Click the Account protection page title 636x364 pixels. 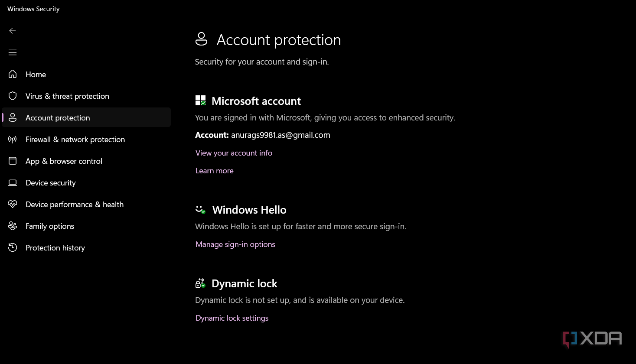tap(279, 40)
